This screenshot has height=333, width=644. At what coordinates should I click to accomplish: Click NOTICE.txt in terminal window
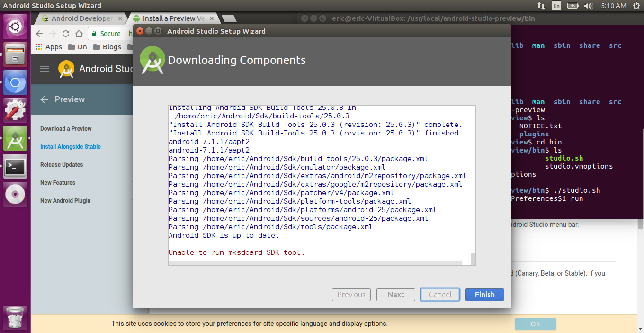[x=540, y=126]
